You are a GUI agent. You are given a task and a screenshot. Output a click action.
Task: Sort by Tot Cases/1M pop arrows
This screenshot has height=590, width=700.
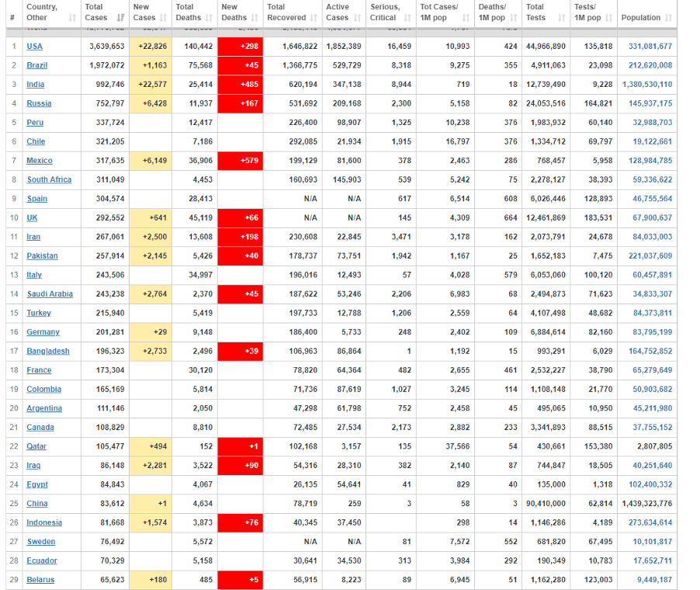466,18
